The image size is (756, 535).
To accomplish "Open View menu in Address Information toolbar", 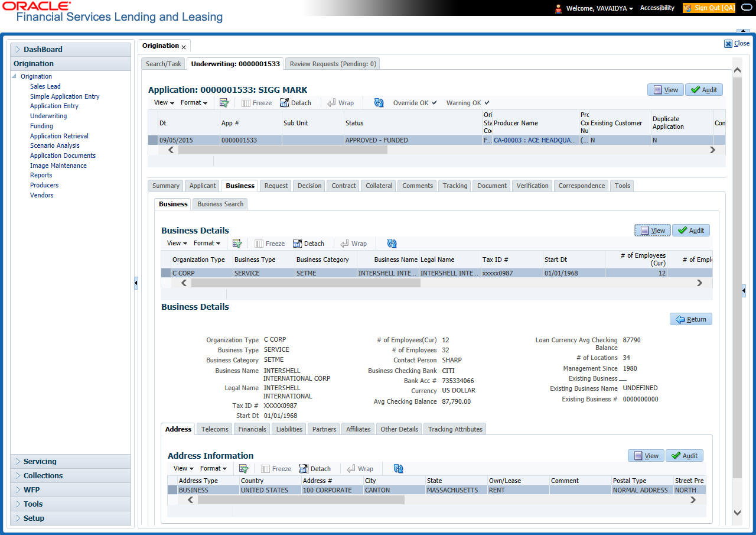I will pos(183,468).
